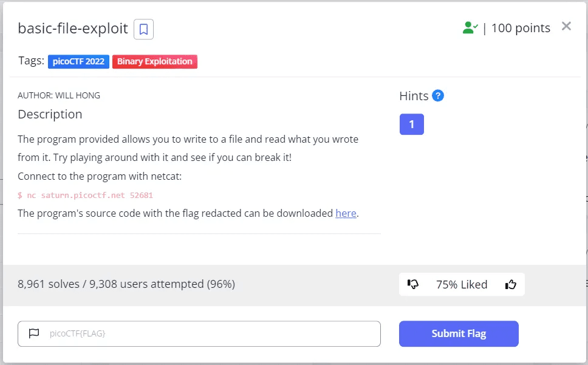
Task: Click the basic-file-exploit title
Action: click(73, 29)
